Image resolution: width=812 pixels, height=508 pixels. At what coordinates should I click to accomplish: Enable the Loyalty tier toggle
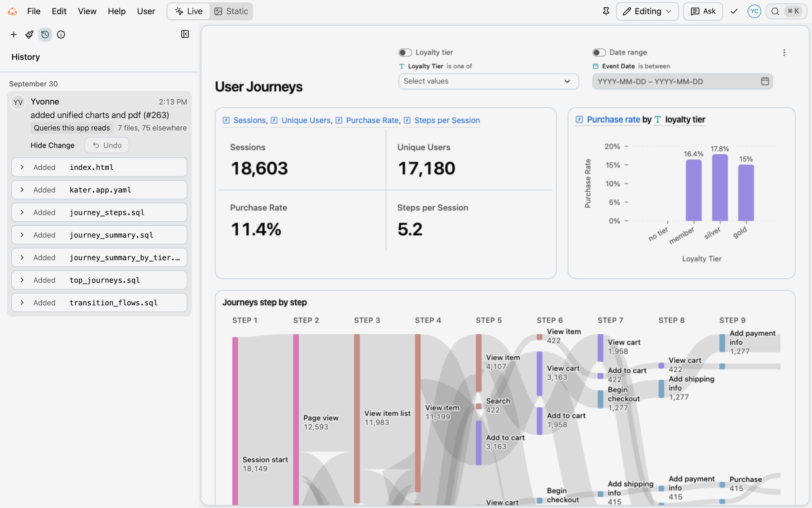pyautogui.click(x=405, y=52)
